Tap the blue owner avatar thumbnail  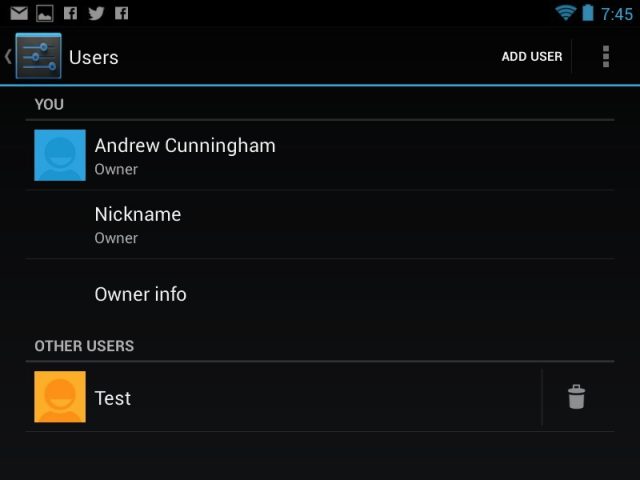click(60, 155)
